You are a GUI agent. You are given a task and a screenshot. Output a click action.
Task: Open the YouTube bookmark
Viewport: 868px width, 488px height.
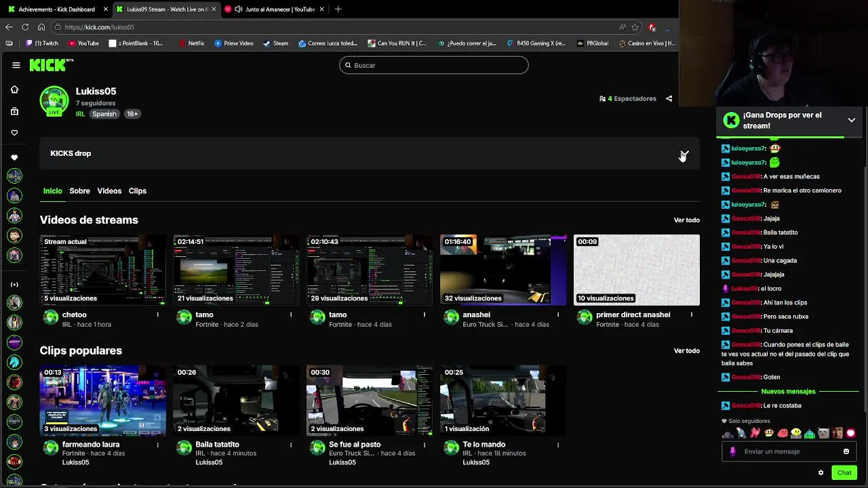pos(83,43)
